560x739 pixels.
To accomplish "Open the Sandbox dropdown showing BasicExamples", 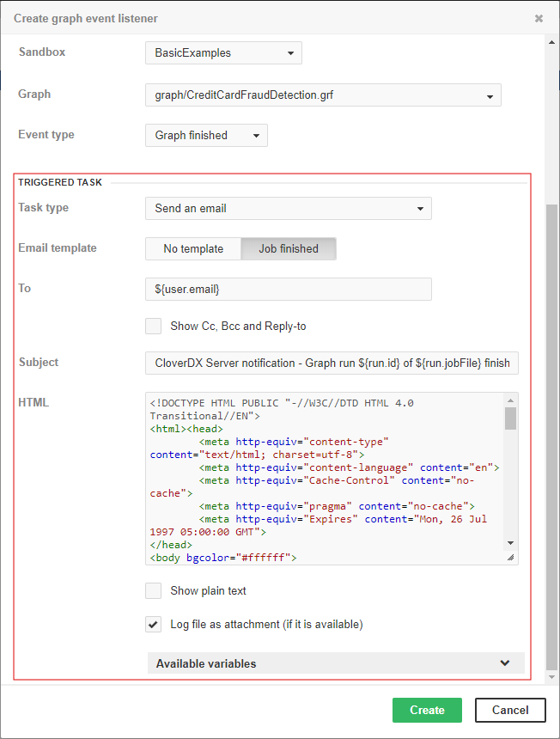I will (x=223, y=52).
